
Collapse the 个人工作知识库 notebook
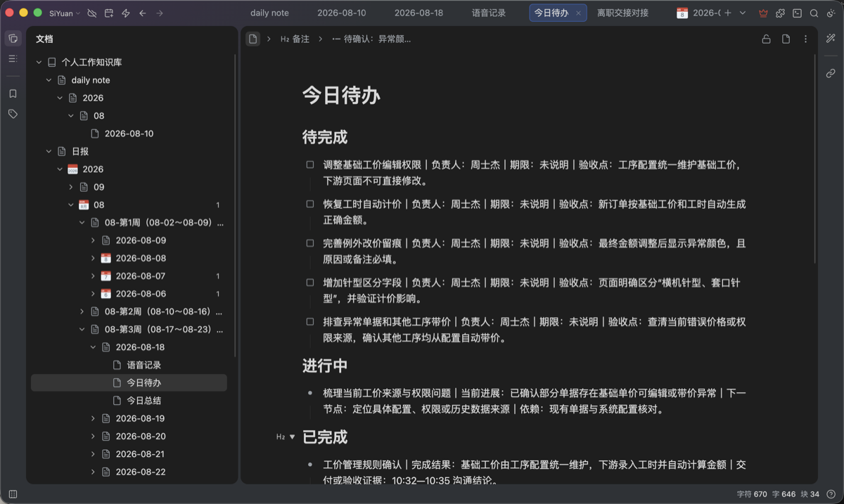39,63
